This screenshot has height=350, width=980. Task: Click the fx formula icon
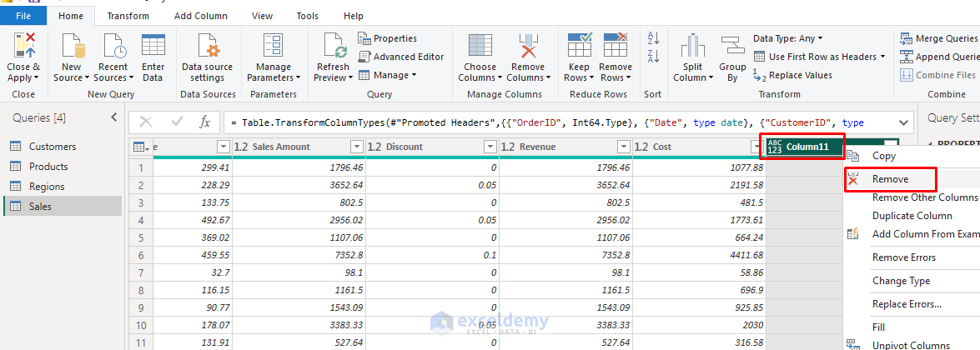(x=205, y=122)
